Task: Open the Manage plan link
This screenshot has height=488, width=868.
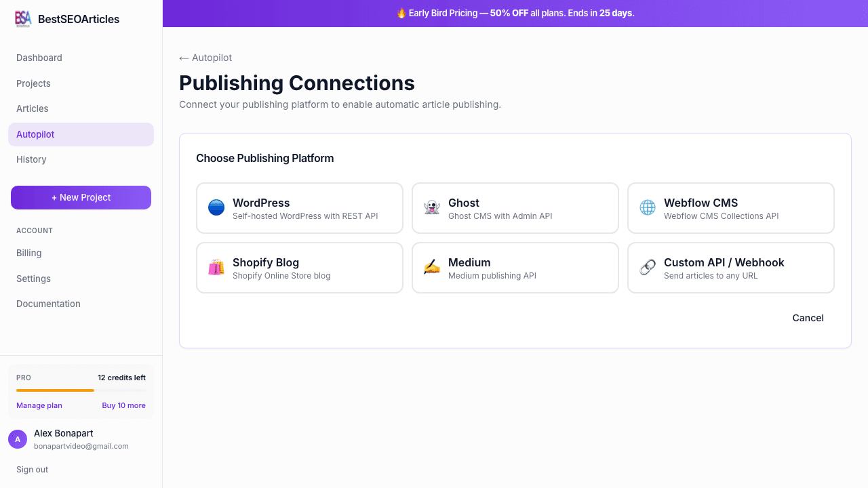Action: tap(39, 405)
